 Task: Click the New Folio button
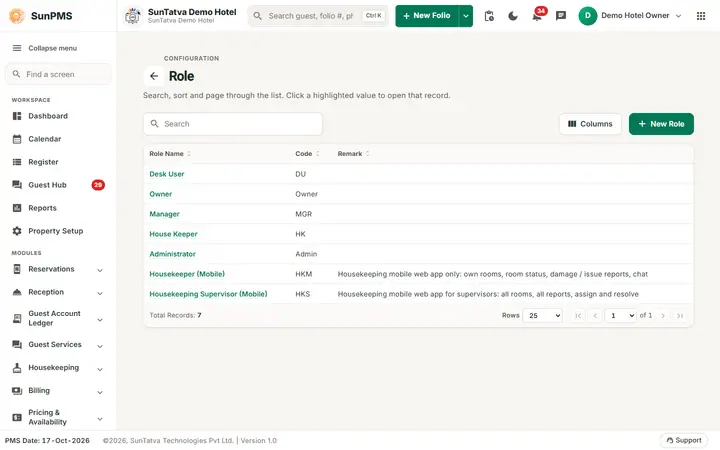[427, 16]
